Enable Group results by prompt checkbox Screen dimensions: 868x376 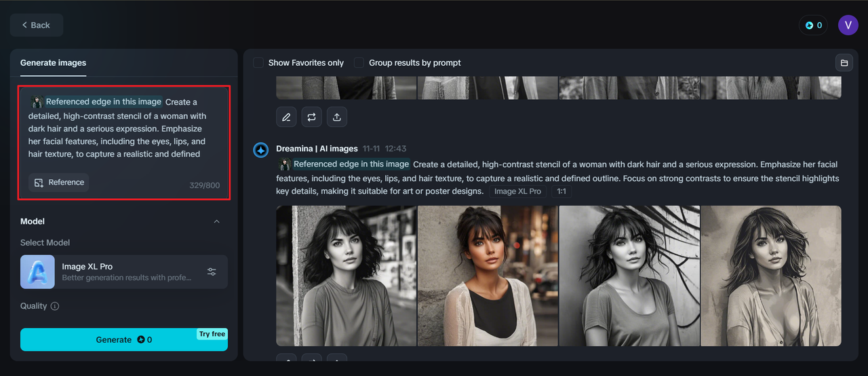(359, 62)
